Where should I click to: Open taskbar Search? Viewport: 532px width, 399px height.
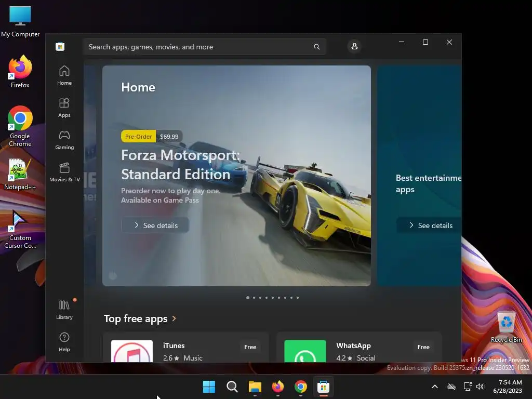[232, 387]
